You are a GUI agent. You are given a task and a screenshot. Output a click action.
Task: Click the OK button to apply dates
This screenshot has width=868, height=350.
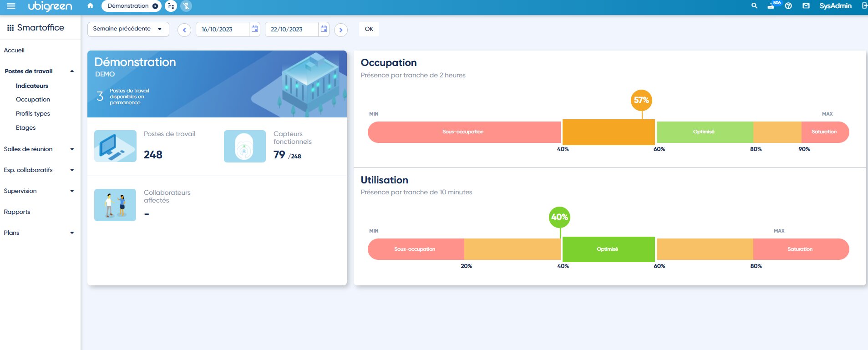pyautogui.click(x=369, y=29)
